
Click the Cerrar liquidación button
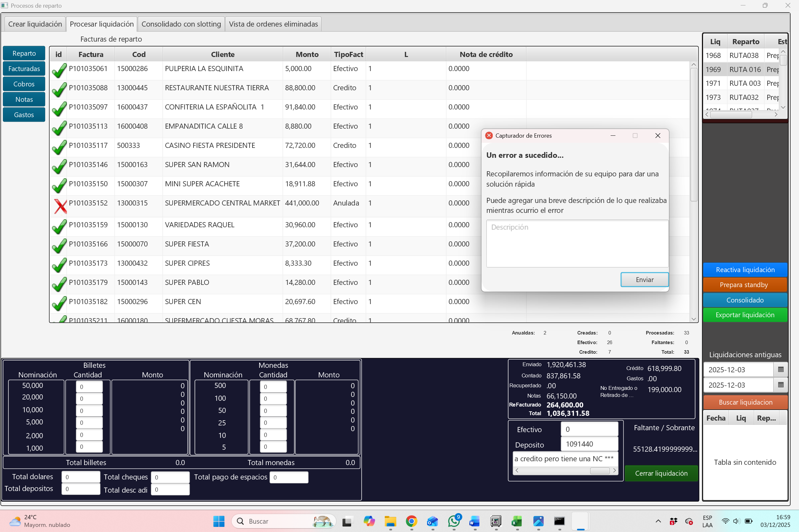point(661,473)
